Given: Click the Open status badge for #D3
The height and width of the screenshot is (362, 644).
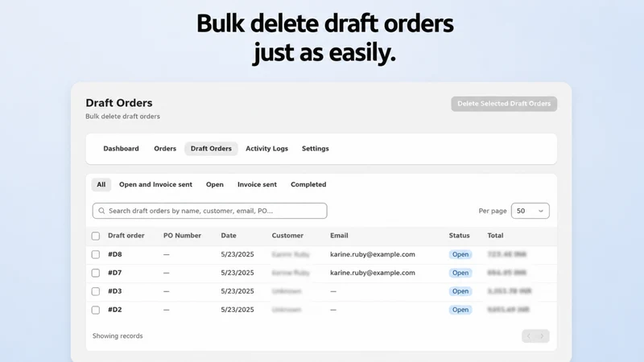Looking at the screenshot, I should coord(460,291).
